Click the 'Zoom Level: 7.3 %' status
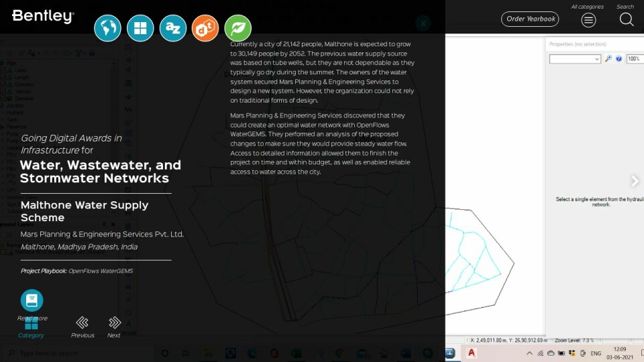This screenshot has width=644, height=362. click(x=574, y=341)
